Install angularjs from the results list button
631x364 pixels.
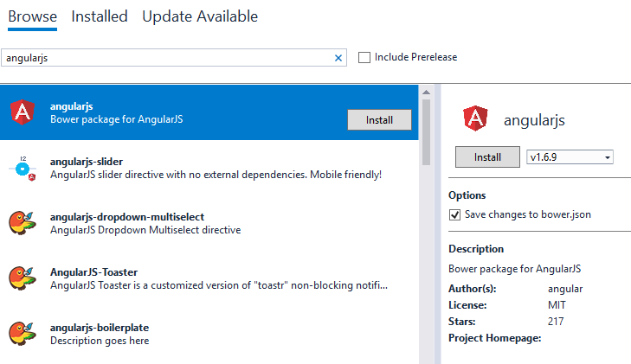(x=379, y=120)
